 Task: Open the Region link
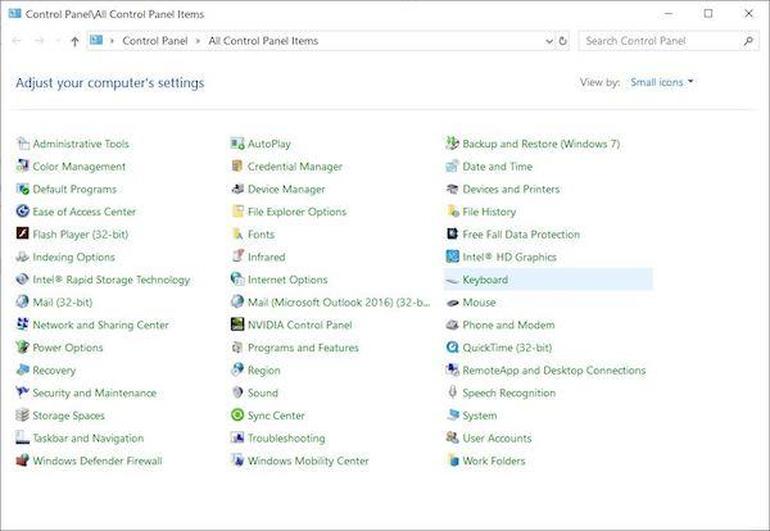click(264, 370)
